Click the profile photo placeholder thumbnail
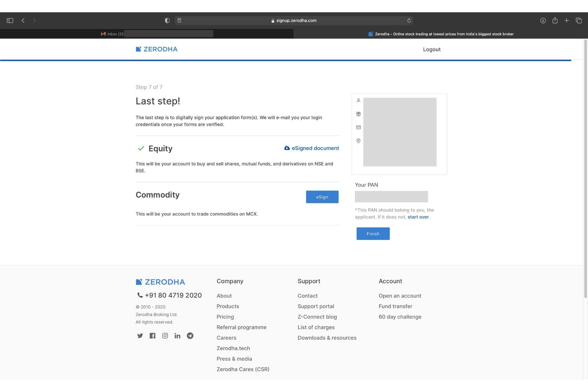The image size is (588, 392). point(399,132)
